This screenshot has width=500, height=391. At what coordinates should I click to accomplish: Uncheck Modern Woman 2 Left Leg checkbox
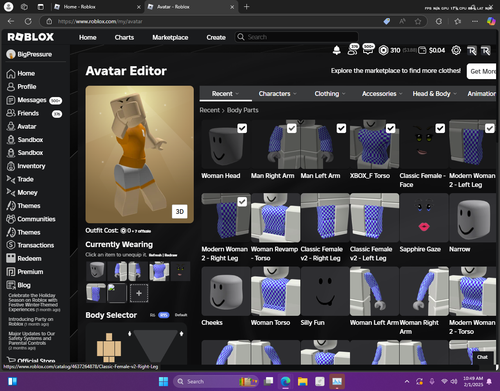click(490, 128)
